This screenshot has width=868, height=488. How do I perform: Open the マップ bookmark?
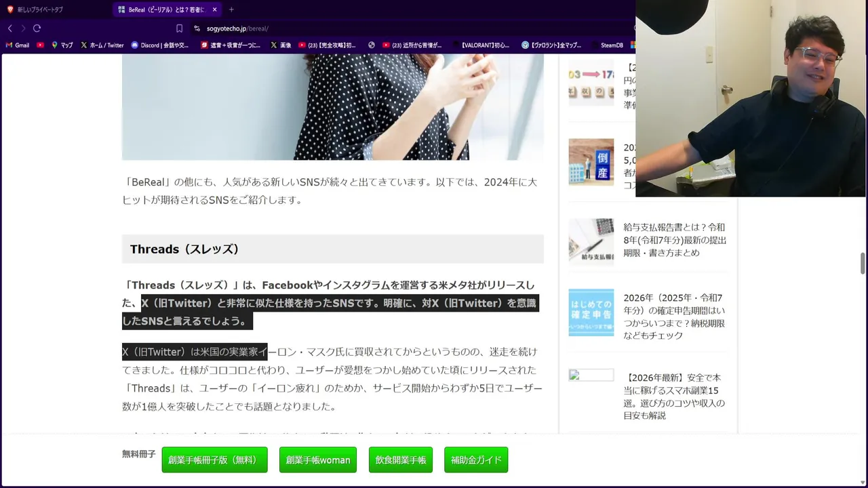coord(62,45)
